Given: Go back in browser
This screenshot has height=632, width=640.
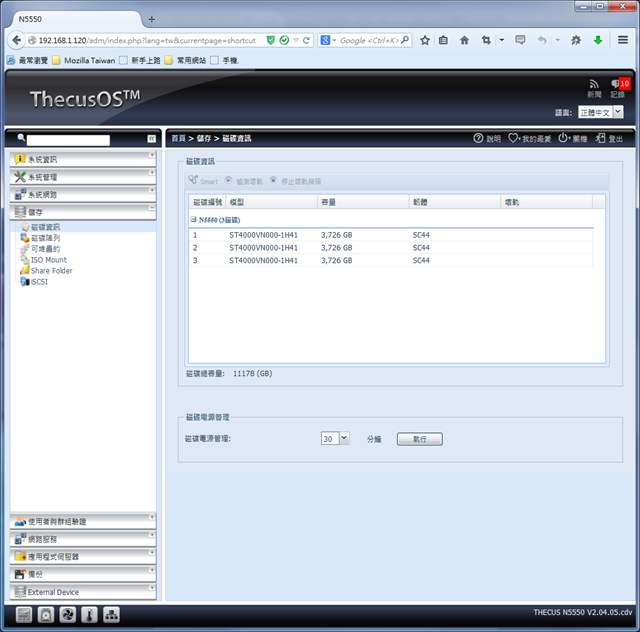Looking at the screenshot, I should tap(16, 40).
